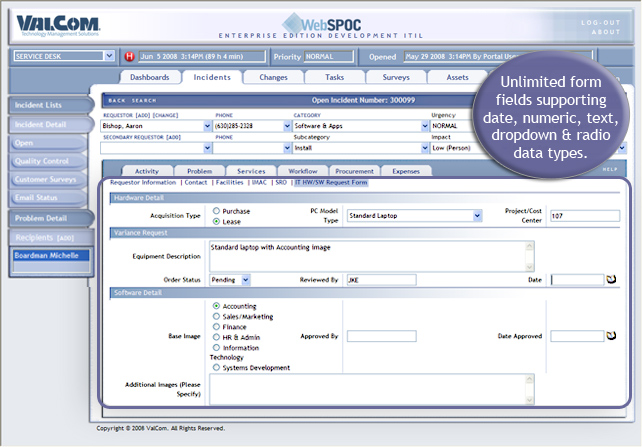Click the red H status icon
Viewport: 642px width, 447px height.
[129, 56]
